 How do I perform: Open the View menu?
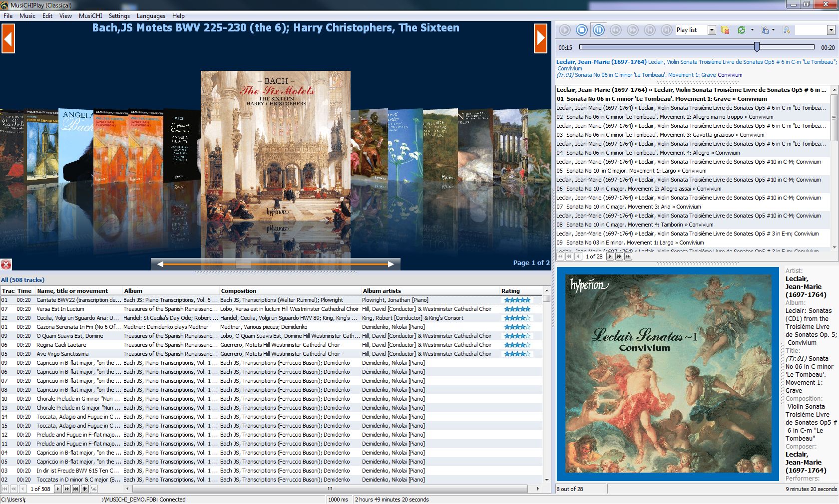point(65,15)
